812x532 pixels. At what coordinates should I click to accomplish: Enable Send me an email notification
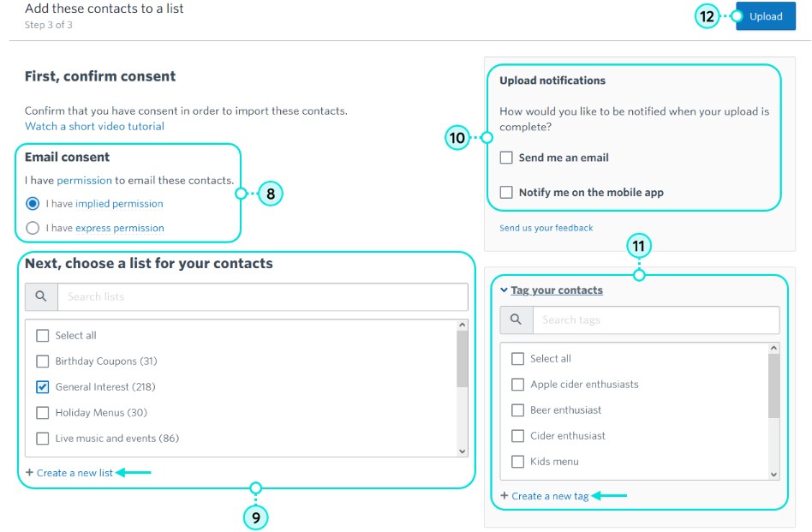[506, 158]
